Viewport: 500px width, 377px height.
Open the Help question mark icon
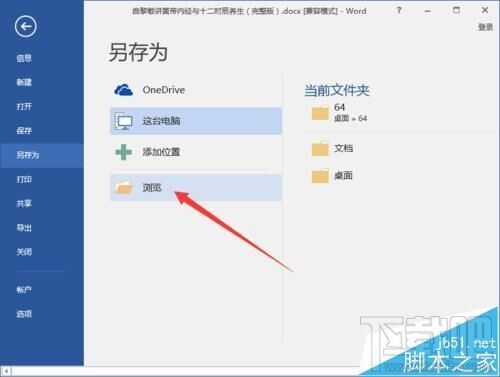[399, 10]
